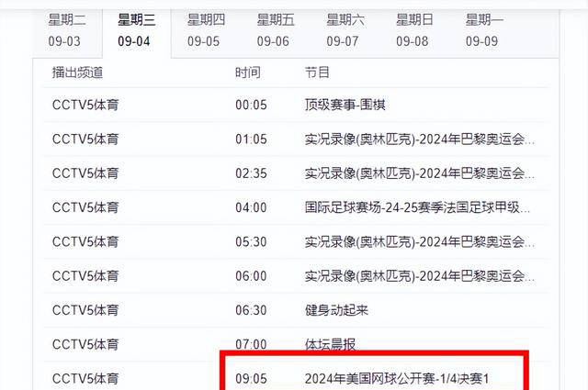Click CCTV5体育 channel in the 05:30 row
Screen dimensions: 588x390
coord(85,242)
